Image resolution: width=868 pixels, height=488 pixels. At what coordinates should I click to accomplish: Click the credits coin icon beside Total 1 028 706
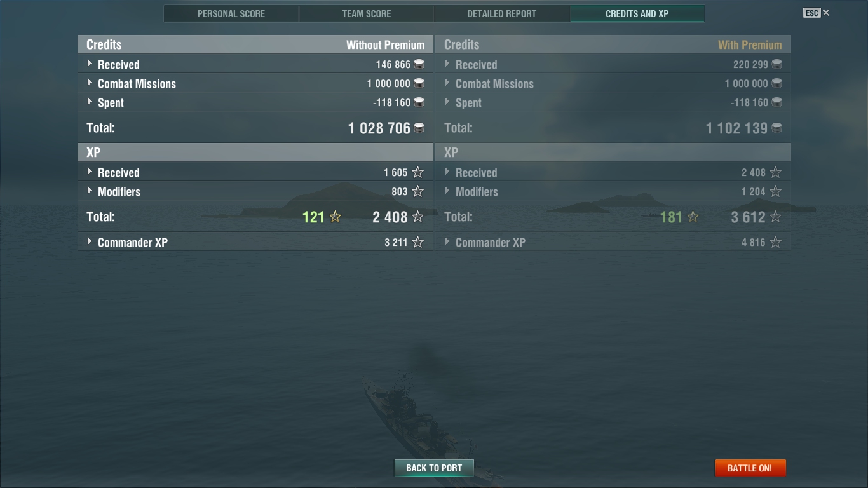point(419,128)
